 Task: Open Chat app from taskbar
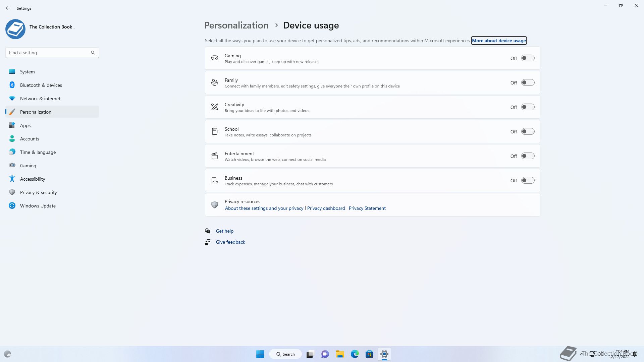[x=325, y=354]
